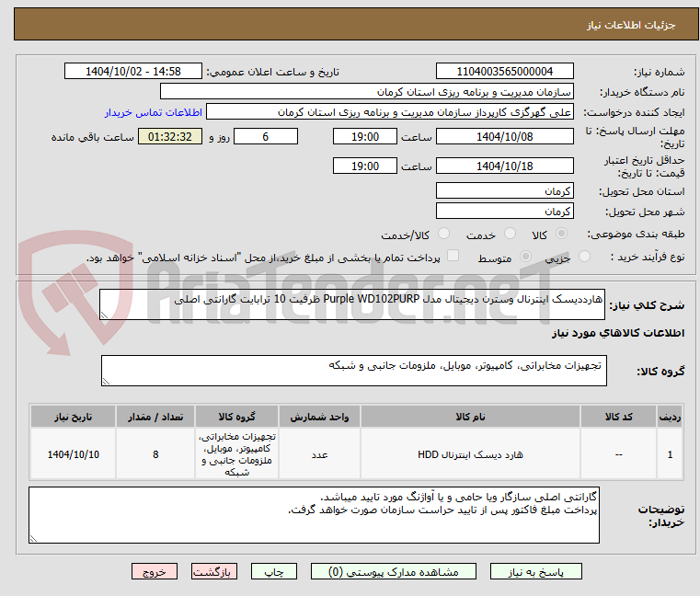Select the متوسط purchase type radio
This screenshot has height=596, width=700.
click(x=525, y=257)
